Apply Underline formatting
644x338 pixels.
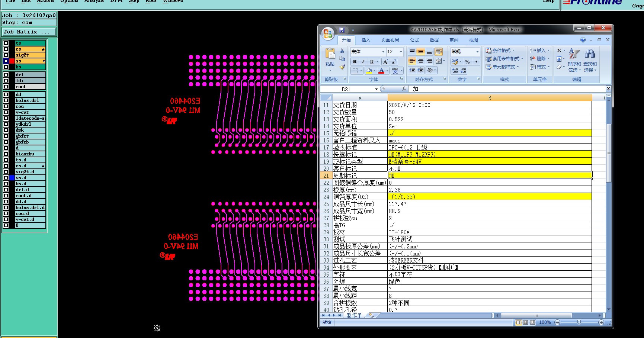click(372, 62)
